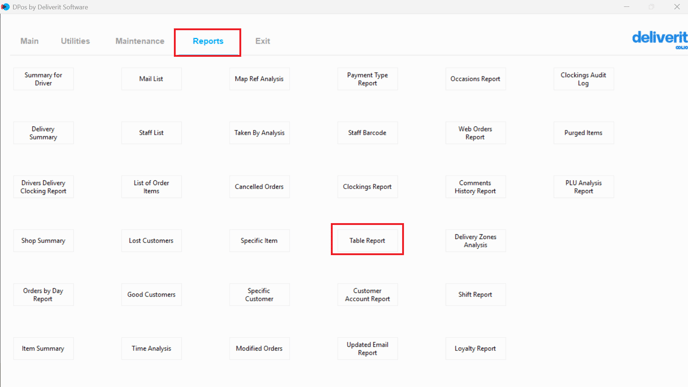The image size is (688, 387).
Task: Open the Lost Customers report
Action: 151,240
